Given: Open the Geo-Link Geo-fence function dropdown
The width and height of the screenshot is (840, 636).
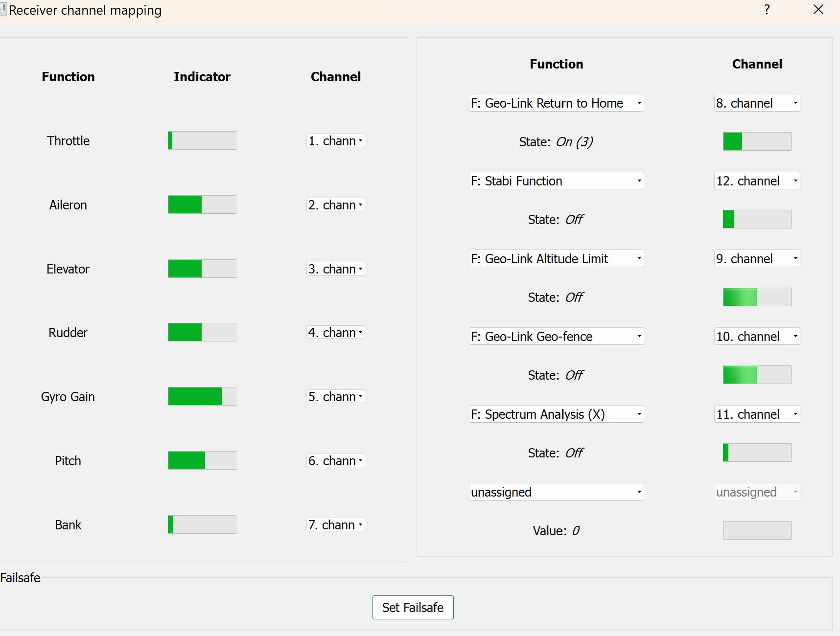Looking at the screenshot, I should (556, 337).
